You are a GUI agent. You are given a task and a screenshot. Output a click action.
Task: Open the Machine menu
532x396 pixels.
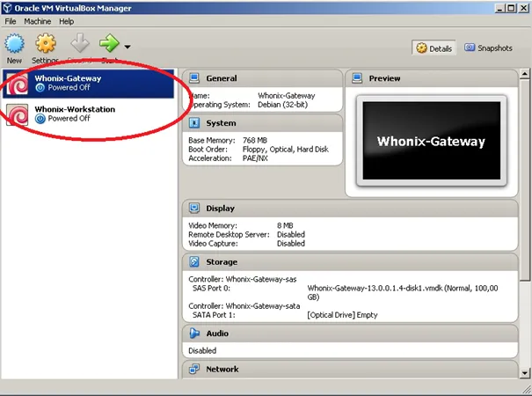point(37,21)
